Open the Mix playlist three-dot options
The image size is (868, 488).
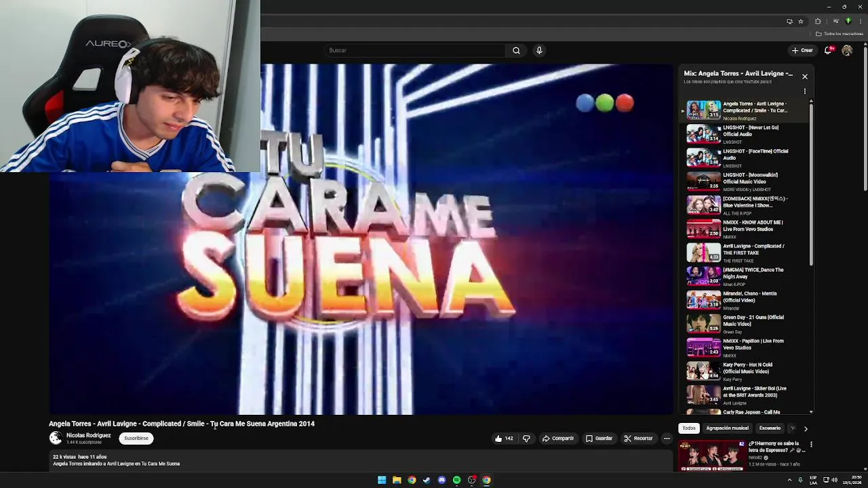tap(805, 91)
